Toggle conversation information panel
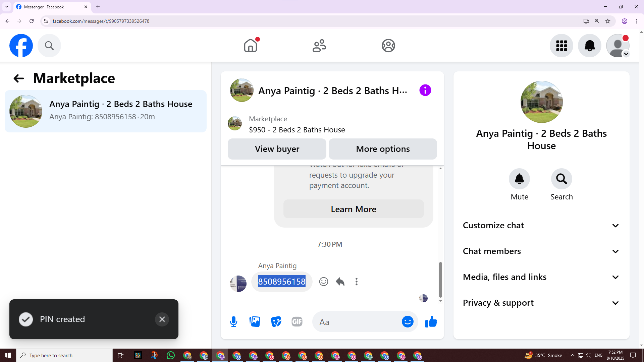The height and width of the screenshot is (362, 644). coord(425,90)
